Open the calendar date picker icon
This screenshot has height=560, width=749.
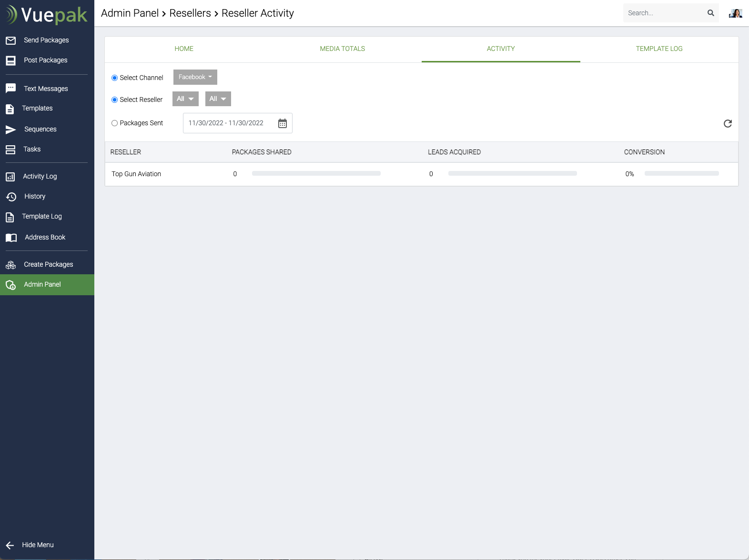[x=283, y=123]
